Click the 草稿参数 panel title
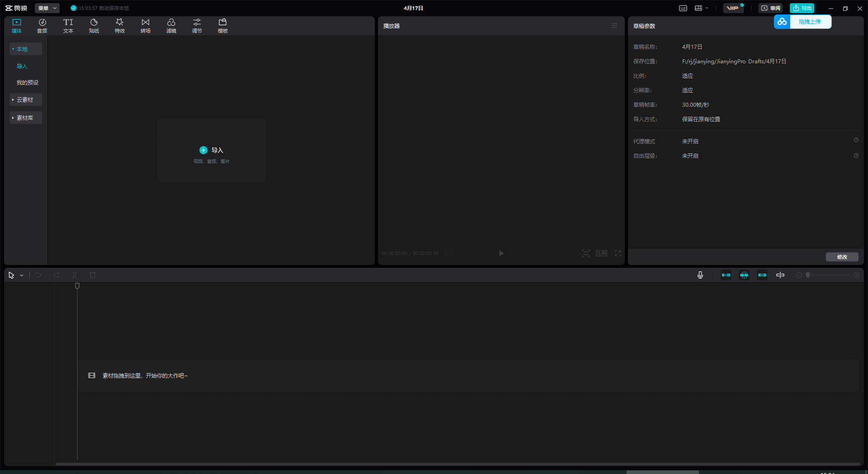868x474 pixels. click(x=644, y=26)
